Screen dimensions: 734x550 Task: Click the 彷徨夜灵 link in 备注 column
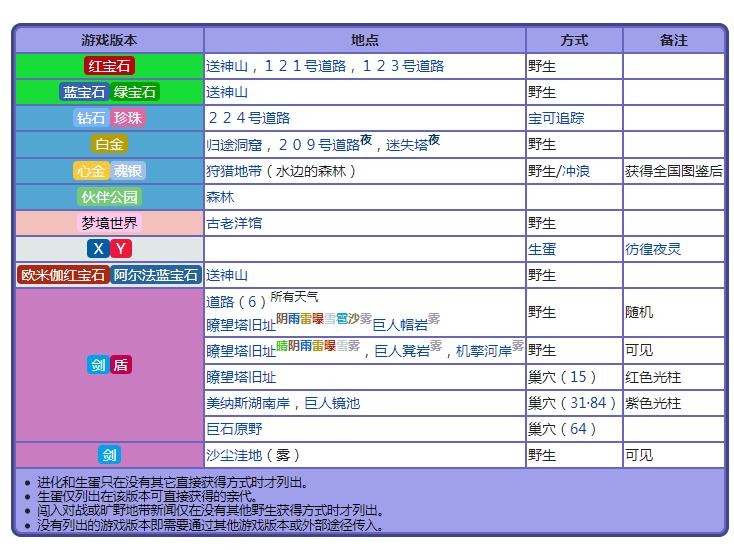(653, 249)
